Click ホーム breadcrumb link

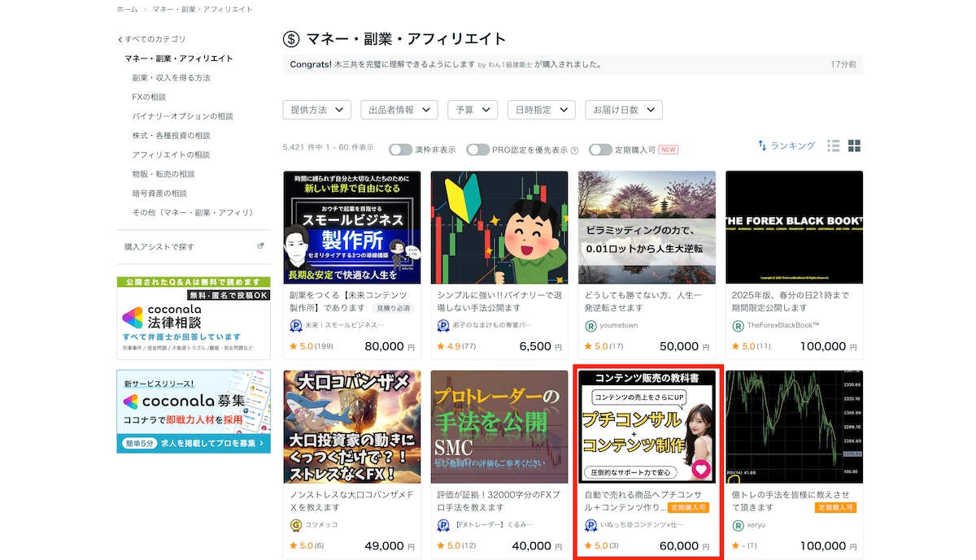point(127,9)
